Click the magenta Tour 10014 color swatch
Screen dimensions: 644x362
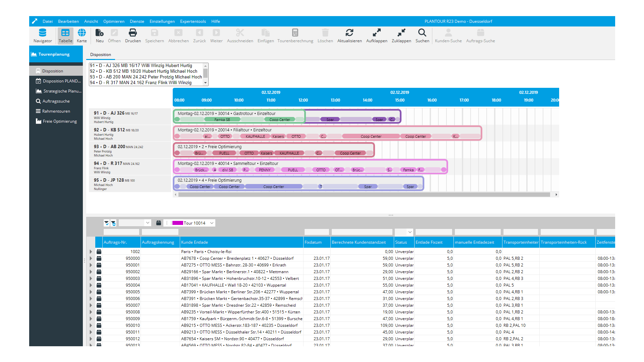click(177, 223)
